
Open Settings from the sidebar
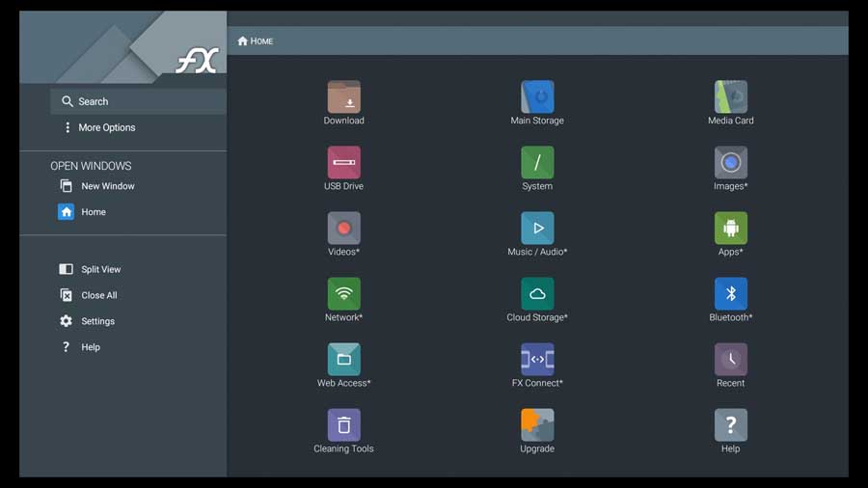coord(87,321)
